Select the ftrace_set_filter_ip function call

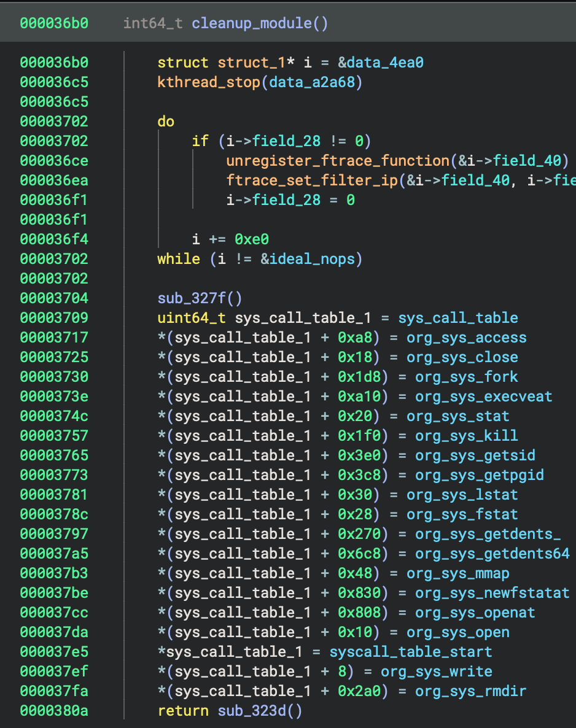pos(312,180)
